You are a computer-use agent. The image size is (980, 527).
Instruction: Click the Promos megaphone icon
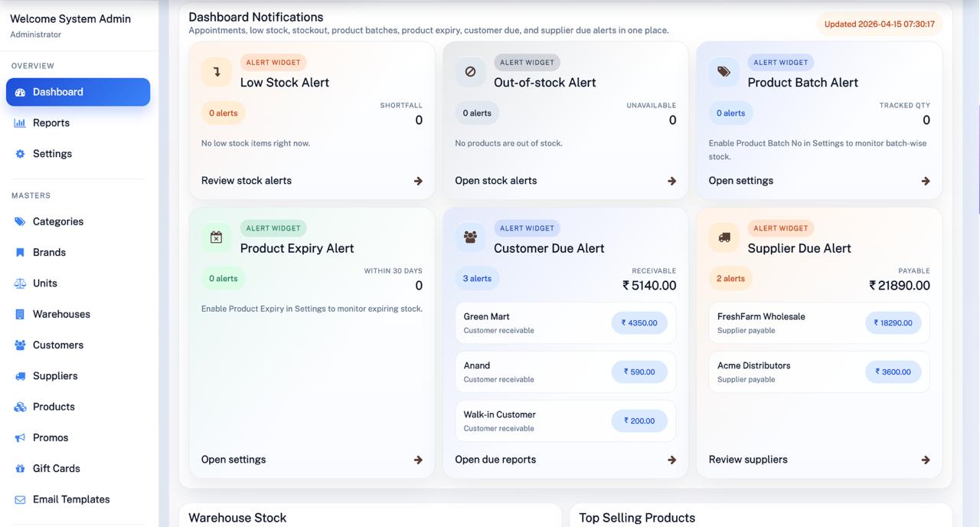[x=19, y=437]
